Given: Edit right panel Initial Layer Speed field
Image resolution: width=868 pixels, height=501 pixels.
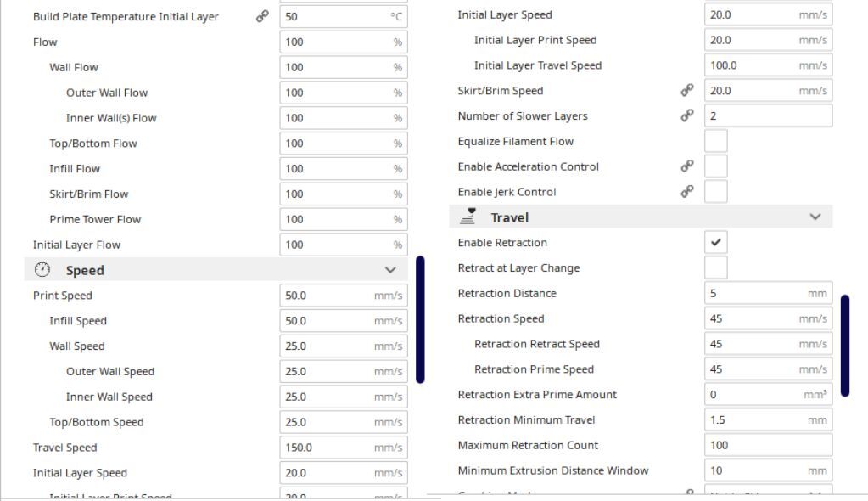Looking at the screenshot, I should click(x=769, y=15).
